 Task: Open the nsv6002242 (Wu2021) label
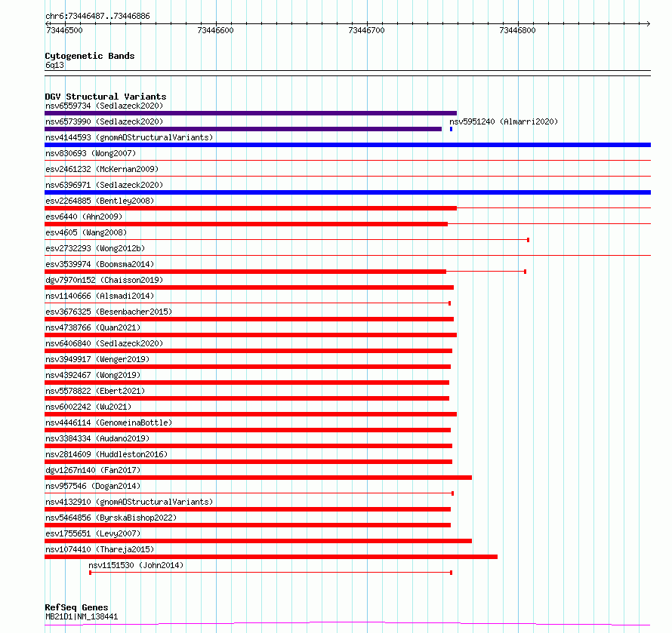pyautogui.click(x=88, y=407)
